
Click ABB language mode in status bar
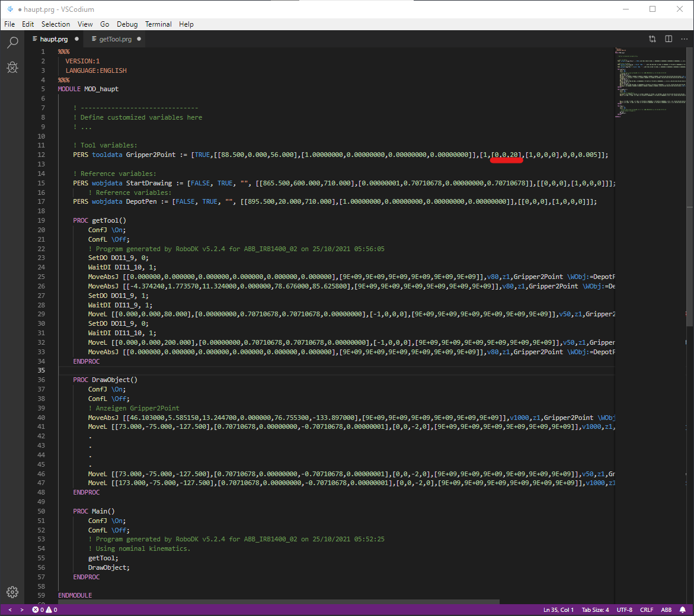click(666, 610)
